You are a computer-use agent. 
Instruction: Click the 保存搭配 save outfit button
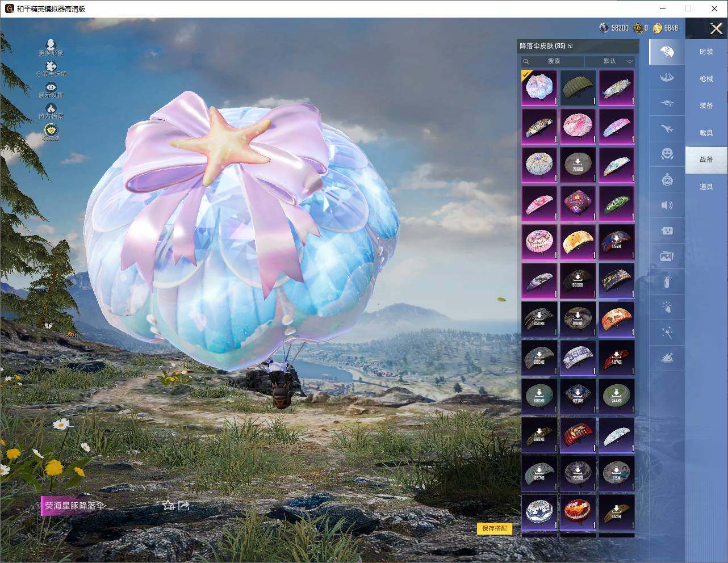(x=494, y=528)
